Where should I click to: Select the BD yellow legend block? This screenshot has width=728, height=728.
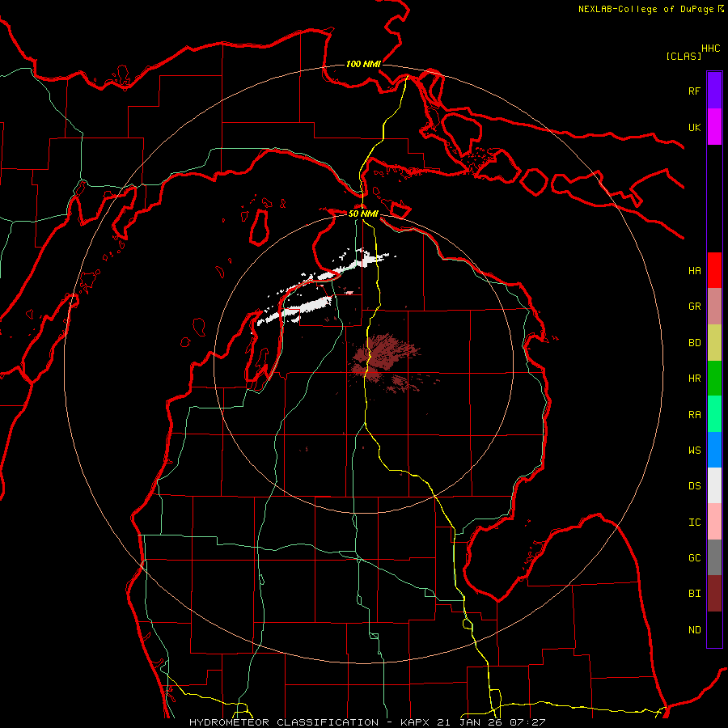714,343
